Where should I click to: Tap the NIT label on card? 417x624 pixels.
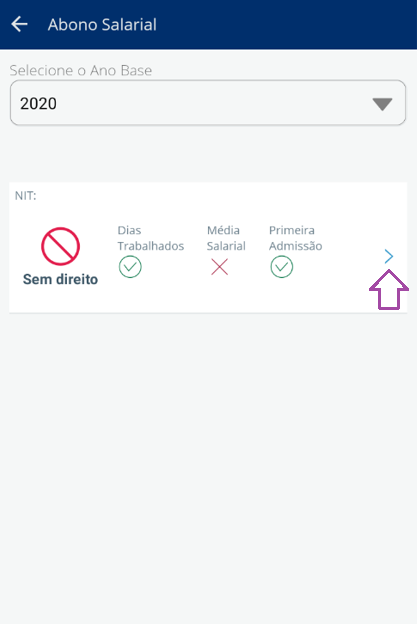[25, 196]
